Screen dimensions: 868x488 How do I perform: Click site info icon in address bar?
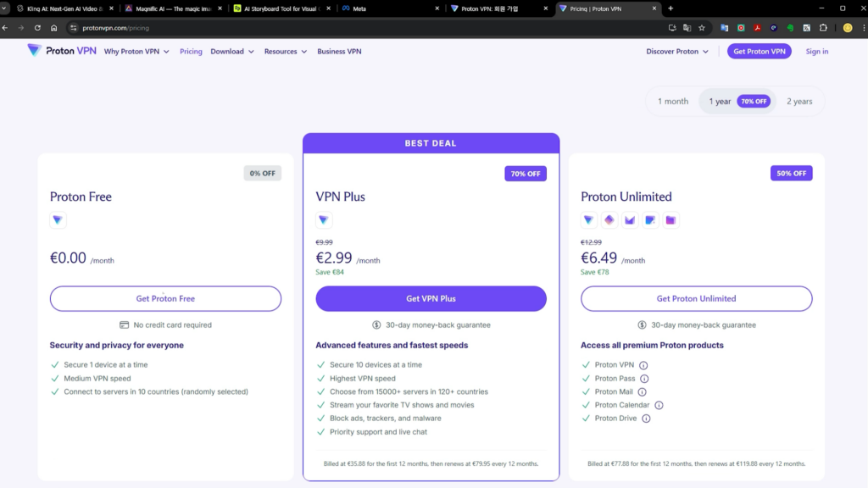pos(73,28)
